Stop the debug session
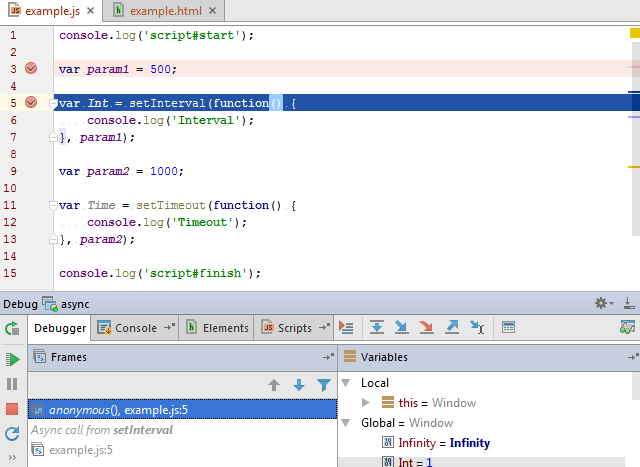The height and width of the screenshot is (467, 640). click(12, 409)
